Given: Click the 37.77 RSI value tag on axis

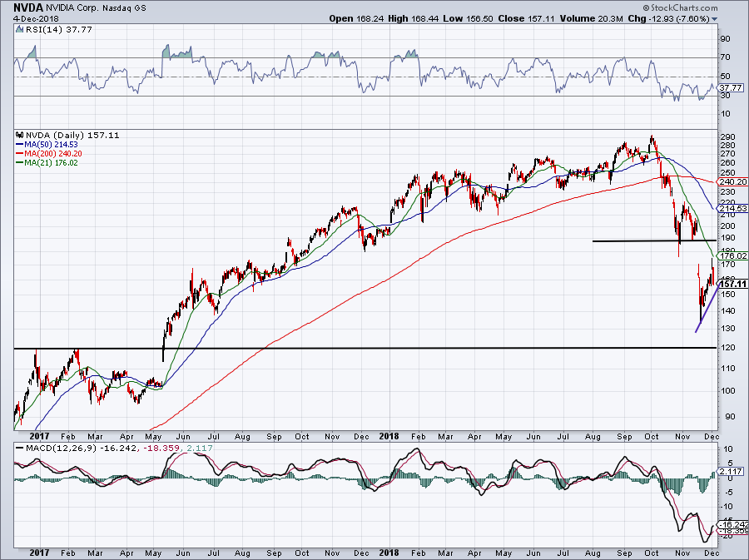Looking at the screenshot, I should [731, 88].
